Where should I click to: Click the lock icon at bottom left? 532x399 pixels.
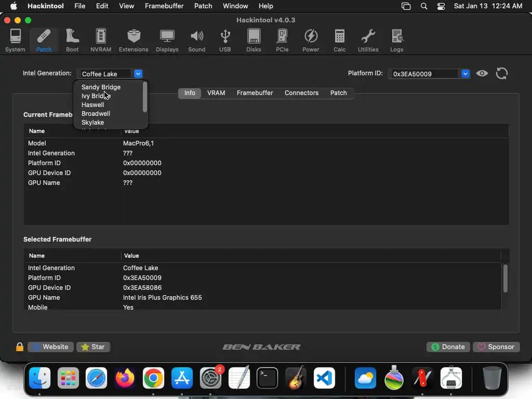click(20, 347)
